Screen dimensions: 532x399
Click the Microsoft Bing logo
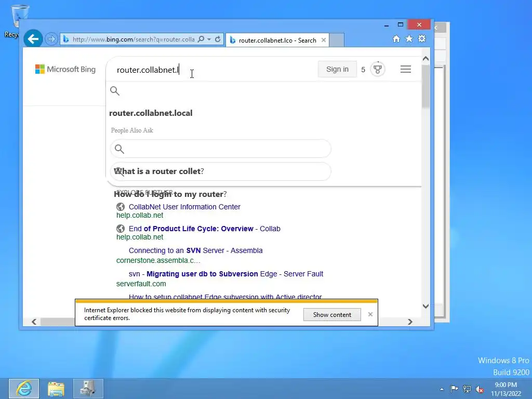tap(65, 69)
